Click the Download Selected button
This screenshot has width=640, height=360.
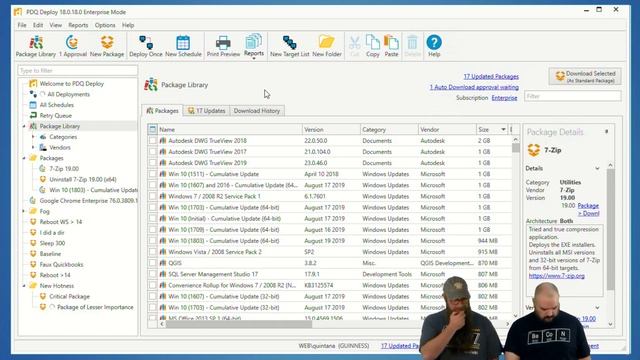[x=585, y=76]
